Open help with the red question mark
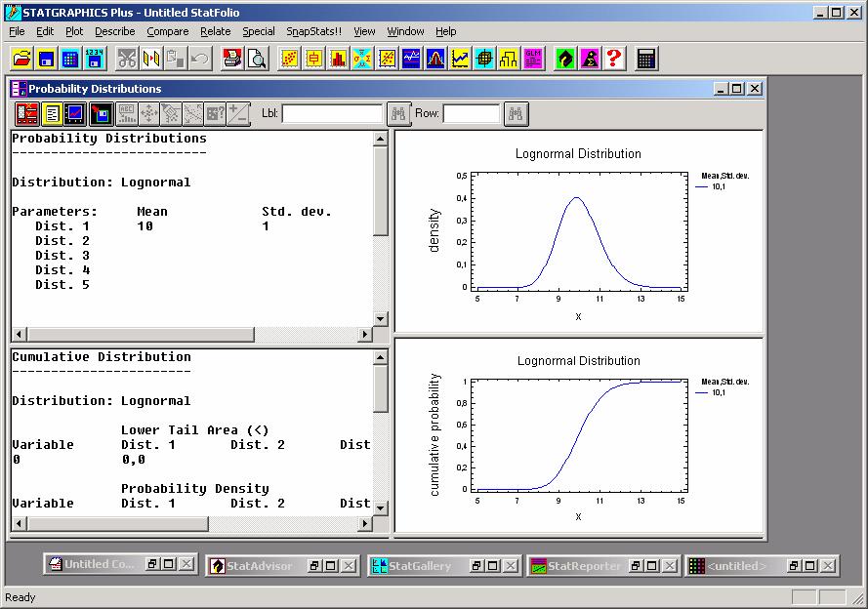This screenshot has width=868, height=609. click(614, 59)
